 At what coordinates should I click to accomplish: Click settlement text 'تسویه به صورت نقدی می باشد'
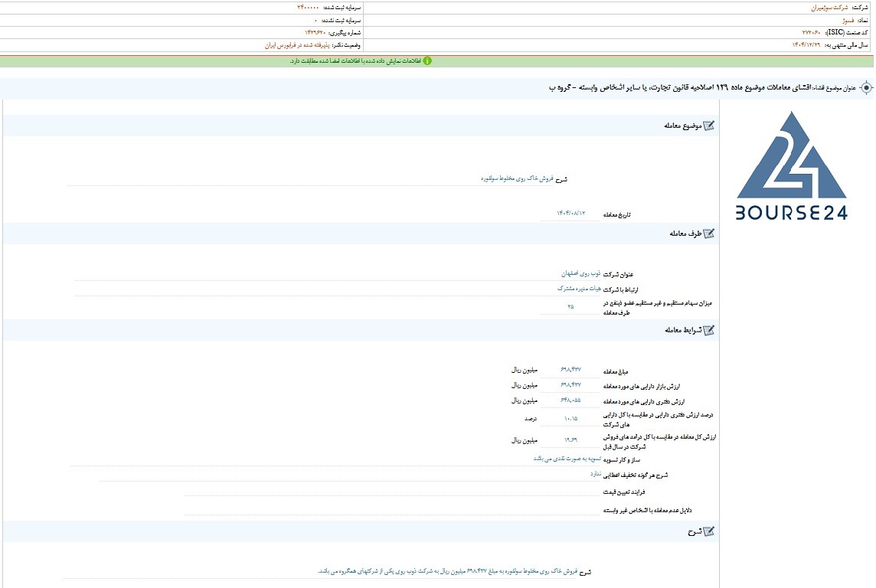pyautogui.click(x=567, y=459)
